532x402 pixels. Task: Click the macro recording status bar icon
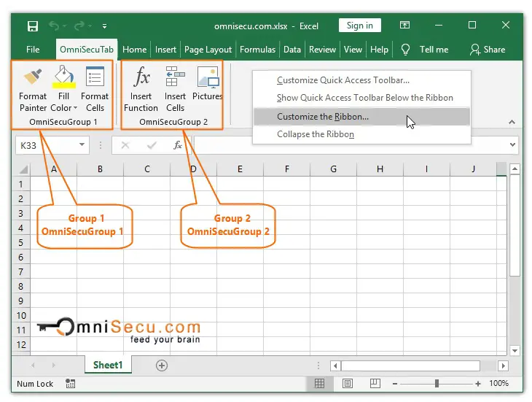pos(70,384)
